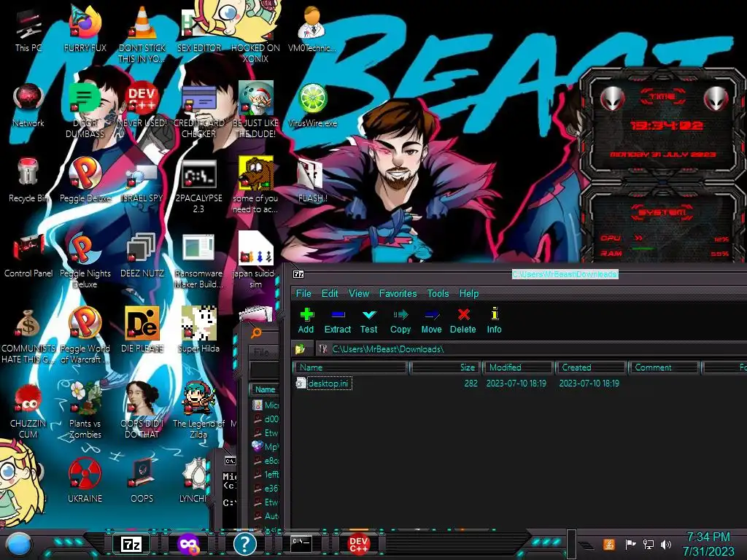Open the Info tool in 7-Zip
The width and height of the screenshot is (747, 560).
(x=494, y=321)
